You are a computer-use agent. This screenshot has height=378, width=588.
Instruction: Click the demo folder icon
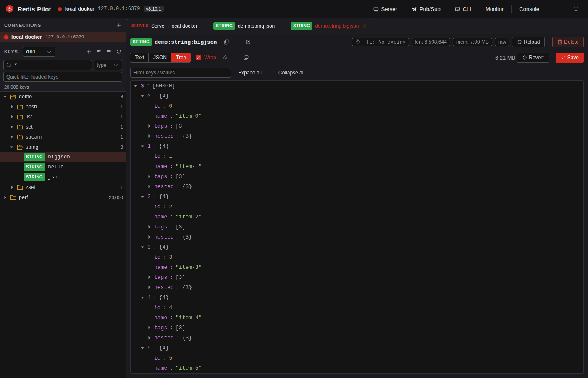(13, 97)
